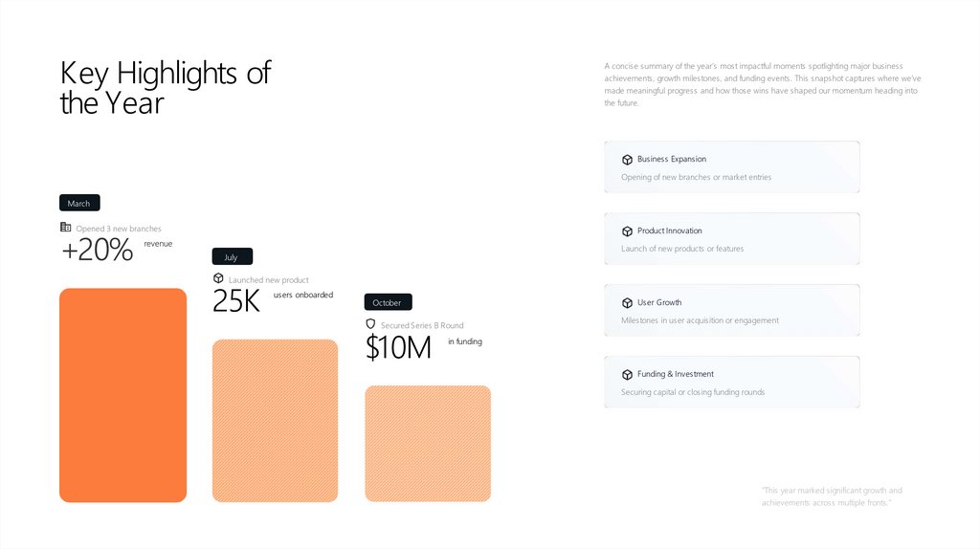Click the striped orange July bar

click(x=275, y=421)
